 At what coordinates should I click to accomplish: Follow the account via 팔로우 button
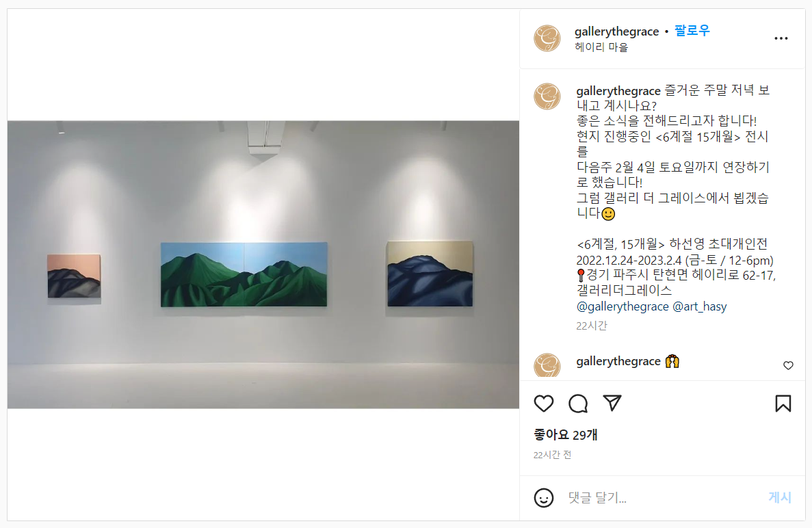692,31
